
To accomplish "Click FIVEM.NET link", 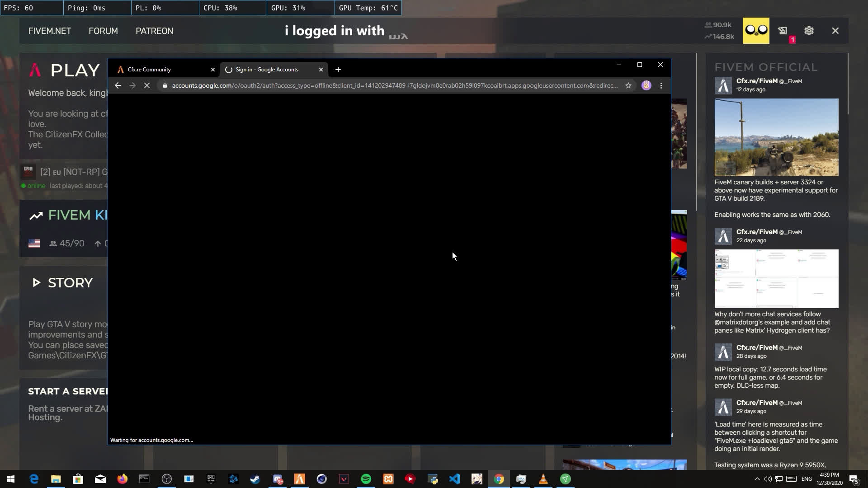I will point(49,31).
